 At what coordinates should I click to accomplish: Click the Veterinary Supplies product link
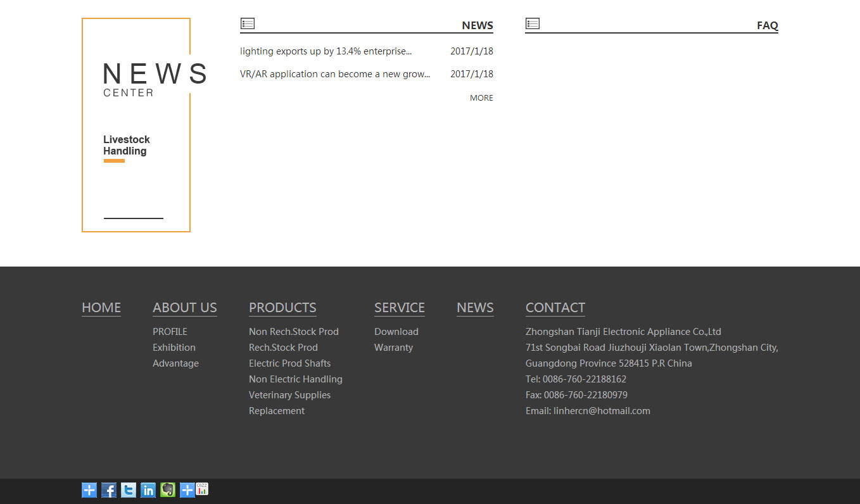(289, 395)
